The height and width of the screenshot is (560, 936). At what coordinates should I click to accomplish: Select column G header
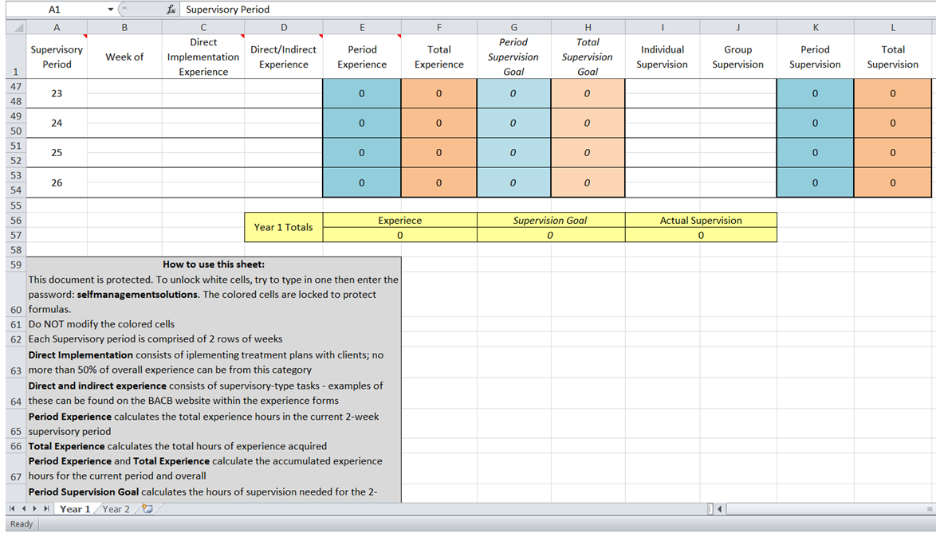click(513, 27)
